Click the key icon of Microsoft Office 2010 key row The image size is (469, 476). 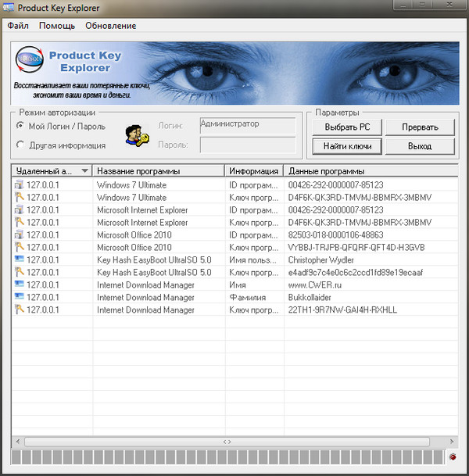(x=19, y=248)
